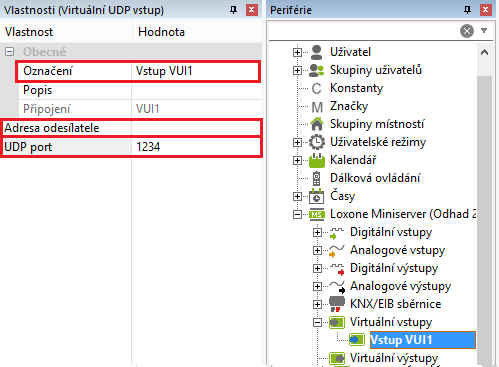Close the Vlastnosti panel
The image size is (499, 367).
252,10
